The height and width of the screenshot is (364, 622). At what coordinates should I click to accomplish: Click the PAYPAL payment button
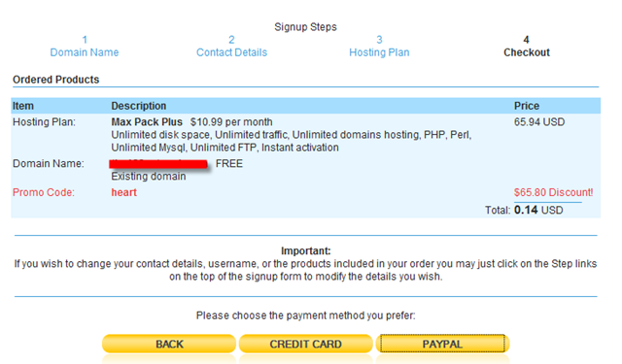pyautogui.click(x=442, y=344)
